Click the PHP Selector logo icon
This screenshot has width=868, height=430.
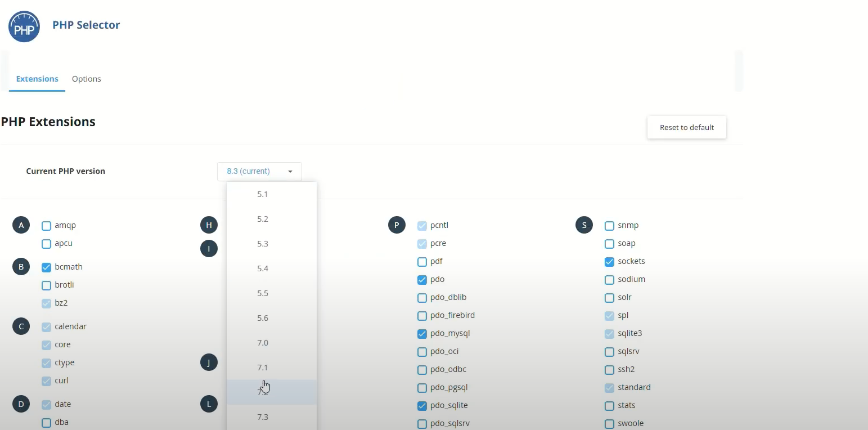[24, 26]
